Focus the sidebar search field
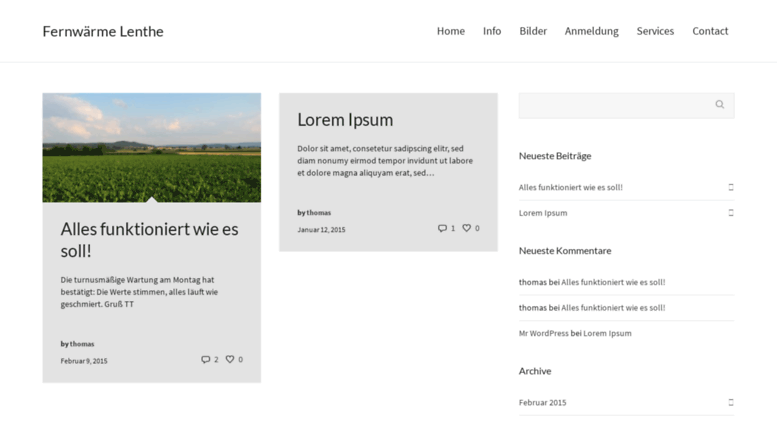This screenshot has width=777, height=423. pyautogui.click(x=626, y=105)
